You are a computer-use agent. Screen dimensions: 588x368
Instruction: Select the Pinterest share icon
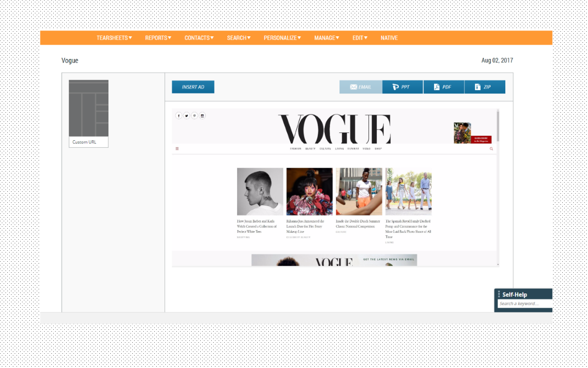194,115
